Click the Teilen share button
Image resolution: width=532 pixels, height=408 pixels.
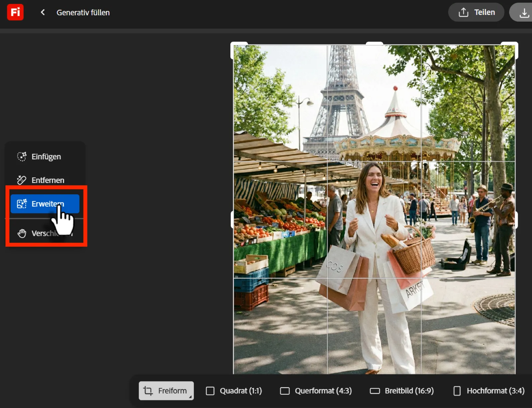pyautogui.click(x=476, y=12)
